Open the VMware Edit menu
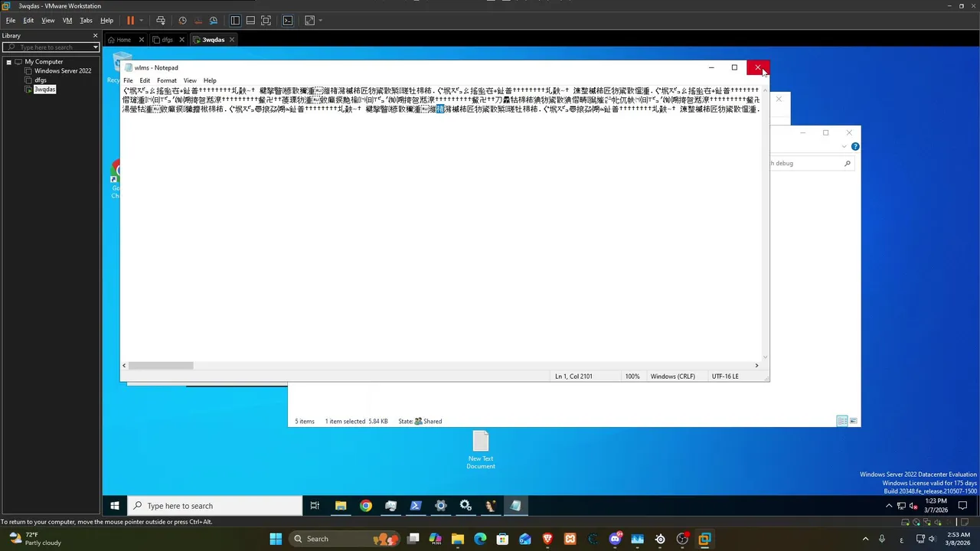Screen dimensions: 980x551 [28, 21]
